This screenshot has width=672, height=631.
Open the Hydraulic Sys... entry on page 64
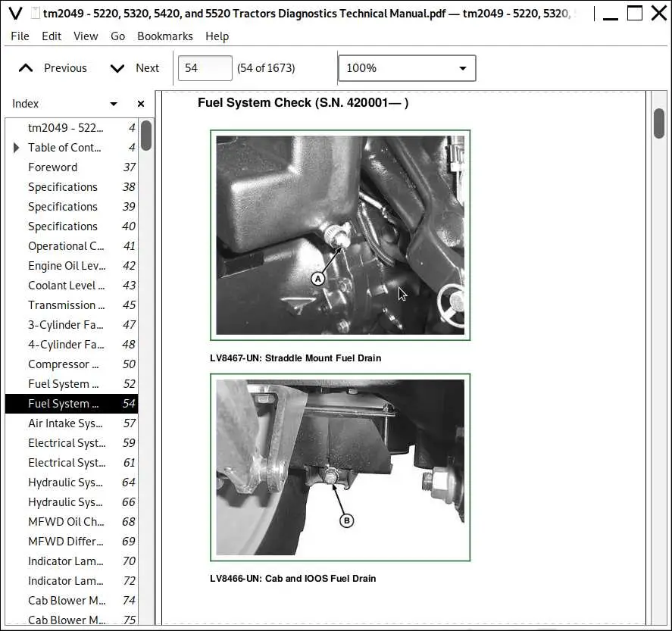coord(71,483)
